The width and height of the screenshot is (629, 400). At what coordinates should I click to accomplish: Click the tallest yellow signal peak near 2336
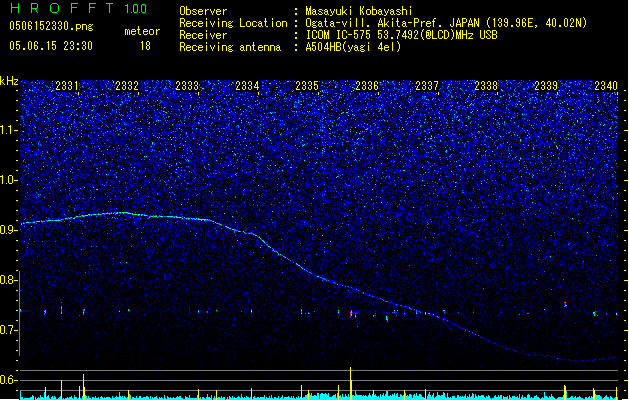351,383
